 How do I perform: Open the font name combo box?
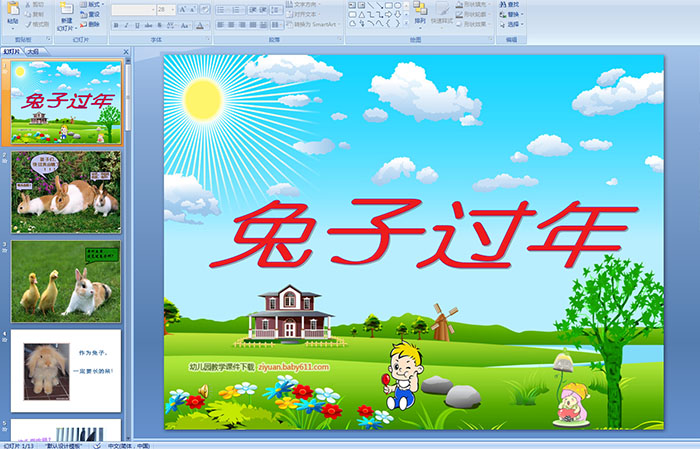pos(133,10)
